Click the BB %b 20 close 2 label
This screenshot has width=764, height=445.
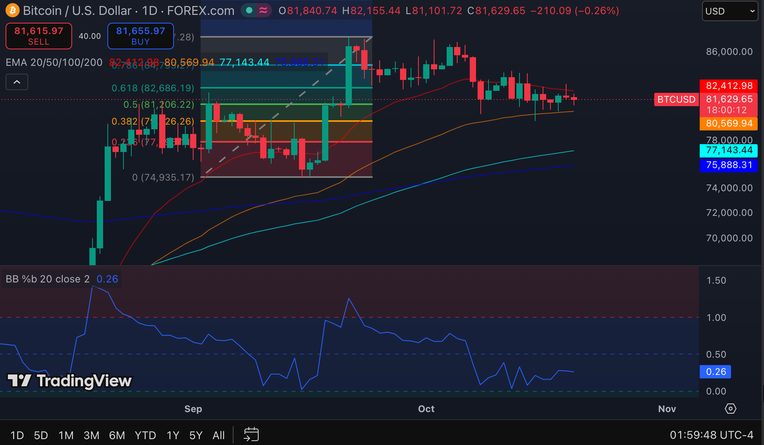coord(47,279)
